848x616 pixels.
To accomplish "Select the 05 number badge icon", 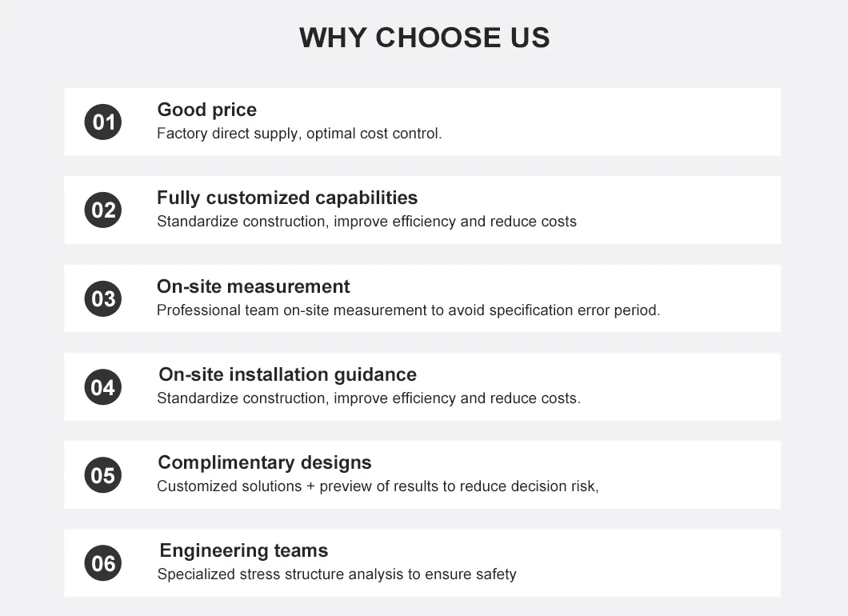I will (x=103, y=475).
